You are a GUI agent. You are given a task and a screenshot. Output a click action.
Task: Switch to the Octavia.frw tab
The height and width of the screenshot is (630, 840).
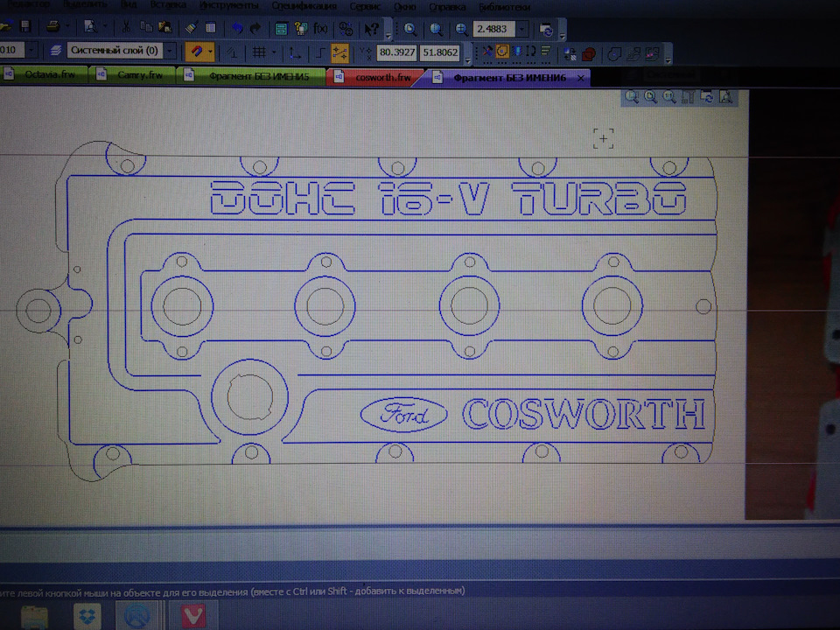45,74
